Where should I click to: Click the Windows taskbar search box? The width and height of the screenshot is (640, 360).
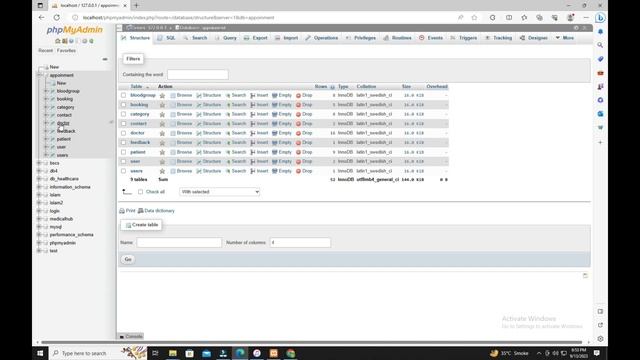click(98, 353)
